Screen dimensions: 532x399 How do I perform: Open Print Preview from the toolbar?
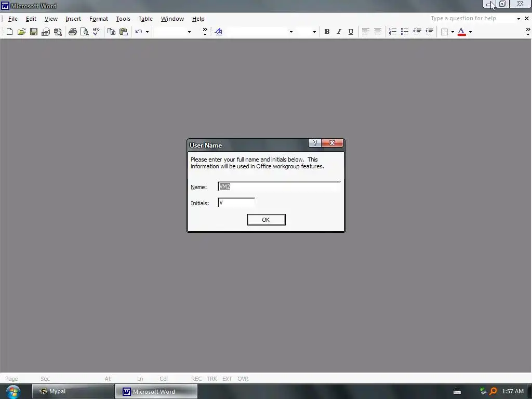click(85, 32)
